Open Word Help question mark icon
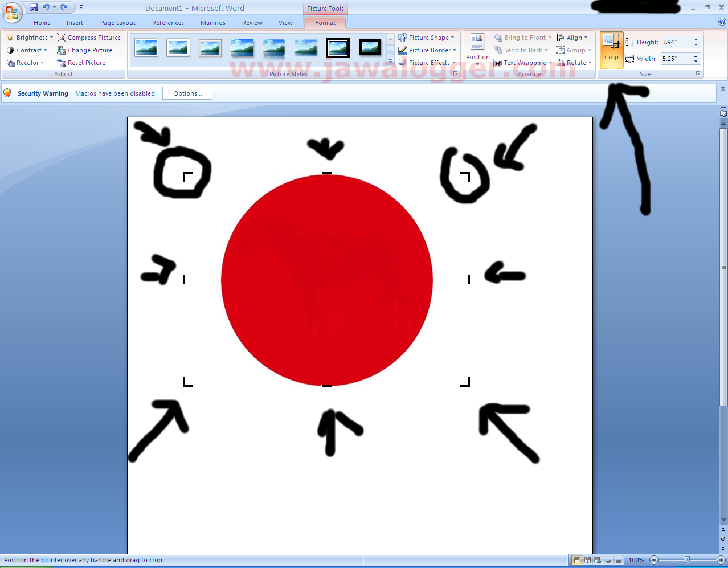Viewport: 728px width, 568px height. point(722,22)
